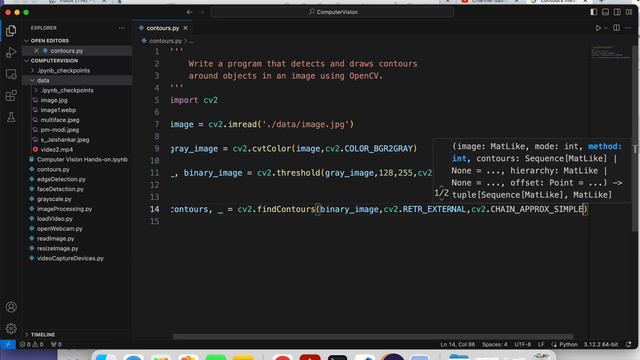Go forward with navigation arrow
640x360 pixels.
[x=201, y=12]
